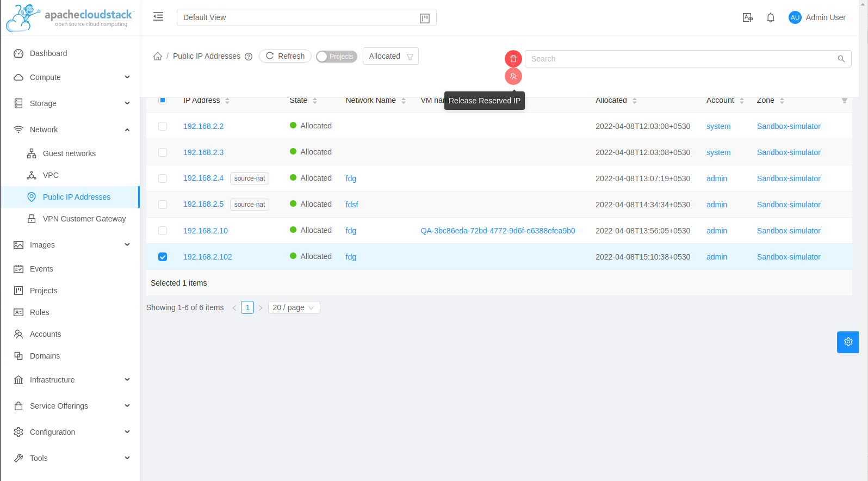Sort by State column arrows
The height and width of the screenshot is (481, 868).
coord(315,101)
